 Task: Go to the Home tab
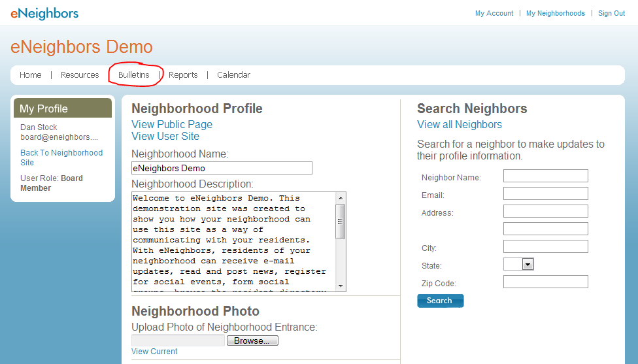[30, 75]
